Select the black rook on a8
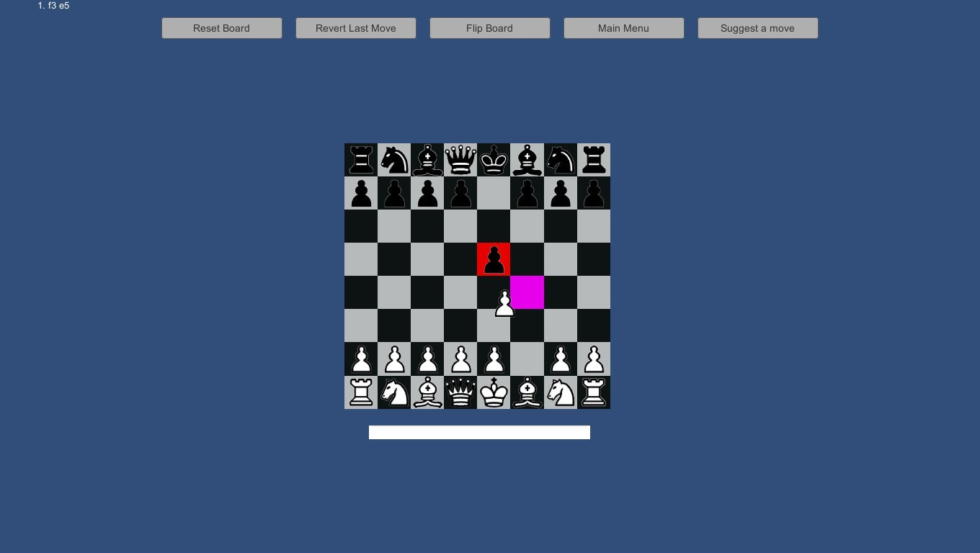Image resolution: width=980 pixels, height=553 pixels. [361, 160]
